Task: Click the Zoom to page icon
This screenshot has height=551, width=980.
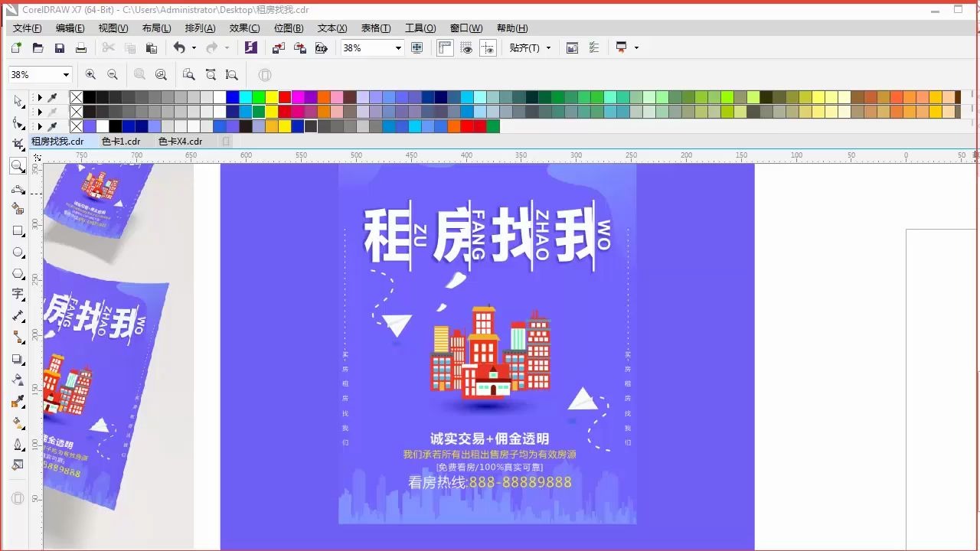Action: pyautogui.click(x=188, y=74)
